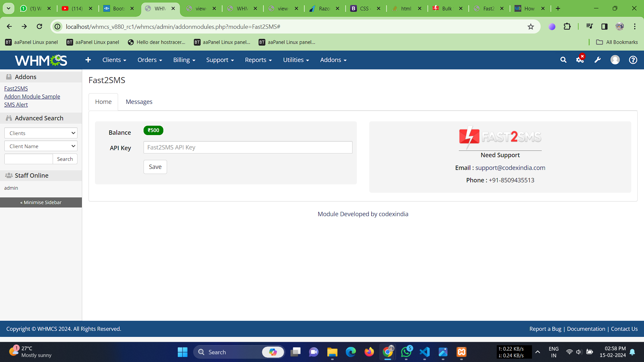644x362 pixels.
Task: Click the help question mark icon
Action: coord(633,60)
